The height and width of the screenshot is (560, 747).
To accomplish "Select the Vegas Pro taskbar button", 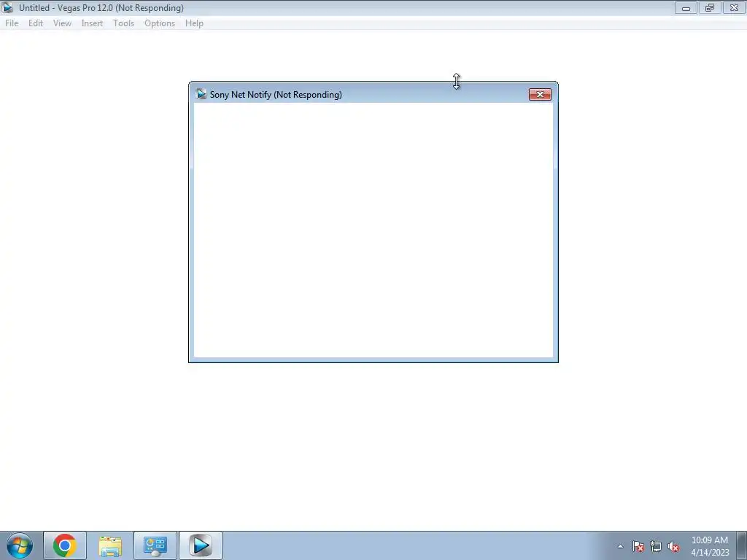I will point(200,545).
